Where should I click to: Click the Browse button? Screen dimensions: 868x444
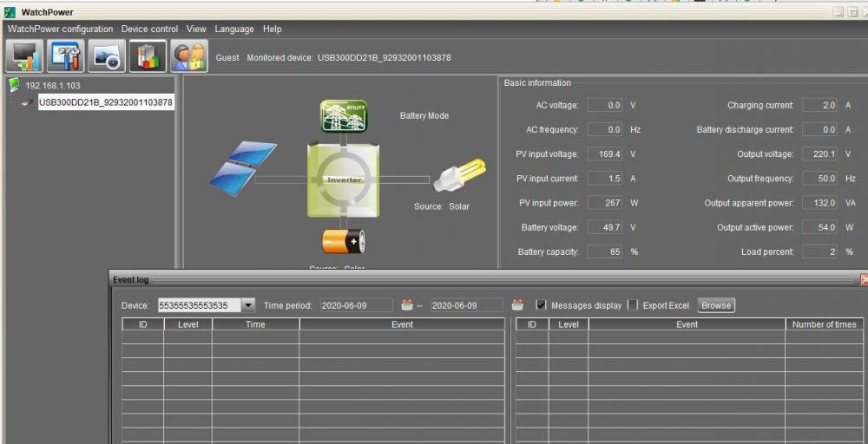[716, 305]
